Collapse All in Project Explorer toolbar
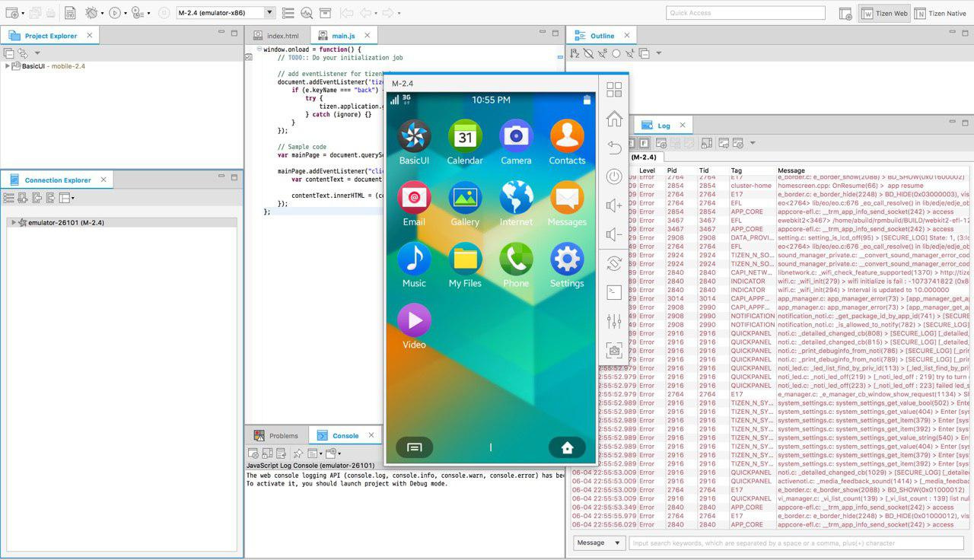Image resolution: width=974 pixels, height=560 pixels. pos(9,53)
